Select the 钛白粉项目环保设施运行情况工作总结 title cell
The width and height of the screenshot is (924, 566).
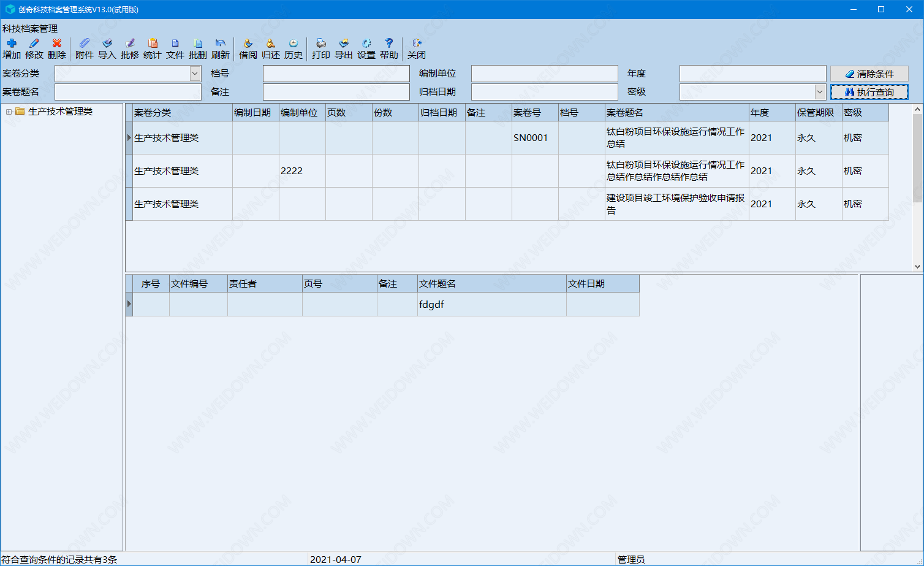pyautogui.click(x=677, y=138)
